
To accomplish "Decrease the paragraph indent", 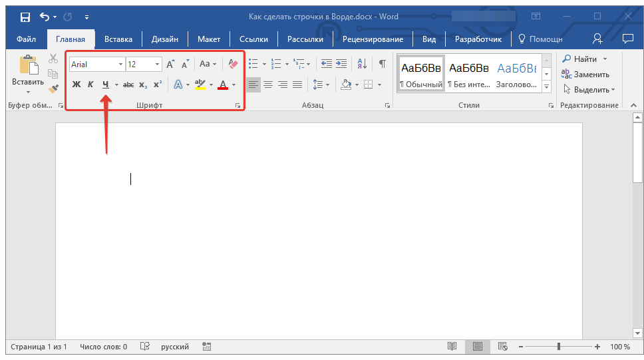I will click(327, 64).
